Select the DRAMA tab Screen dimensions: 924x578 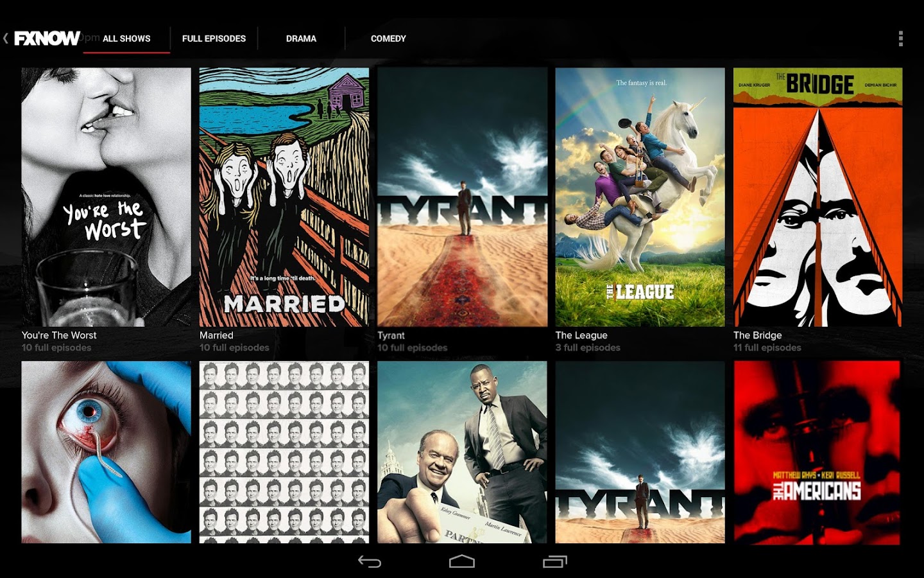301,39
